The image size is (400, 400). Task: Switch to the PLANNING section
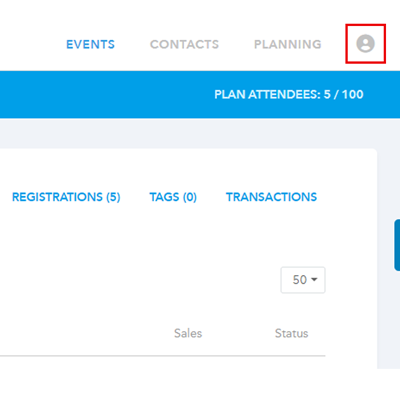[x=288, y=44]
